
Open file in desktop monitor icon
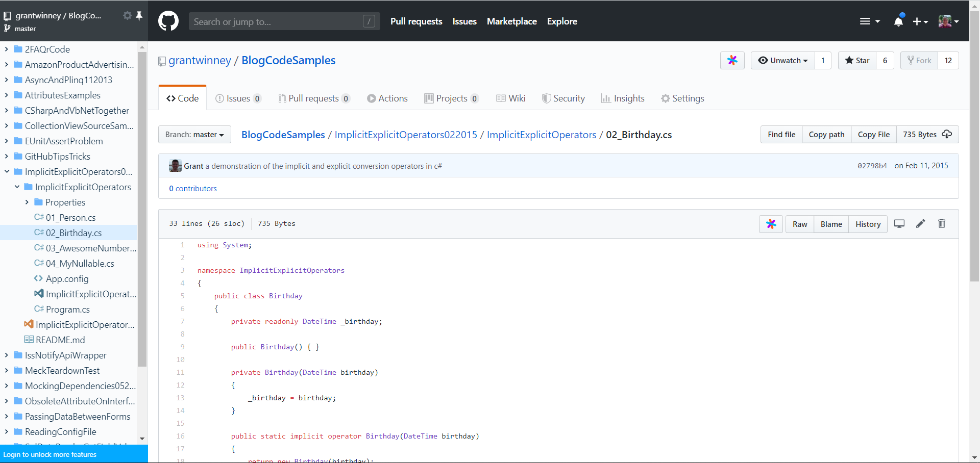point(899,224)
